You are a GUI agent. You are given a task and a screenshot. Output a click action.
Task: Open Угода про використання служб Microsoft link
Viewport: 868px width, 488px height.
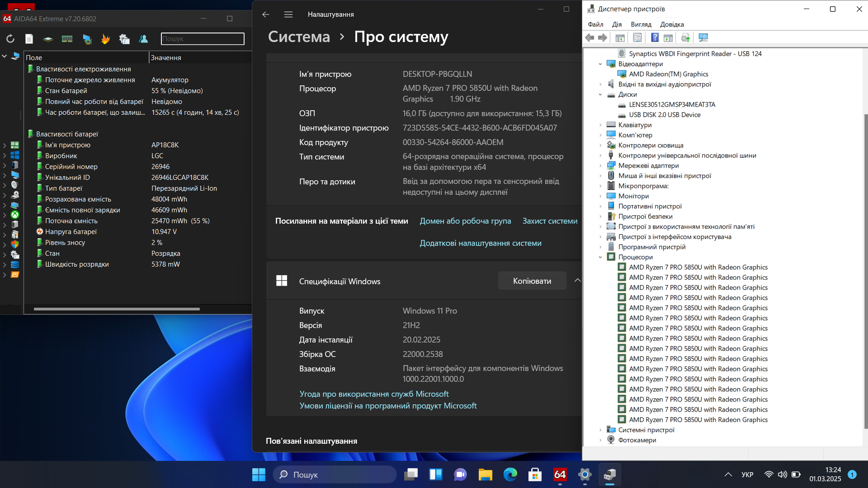click(374, 394)
